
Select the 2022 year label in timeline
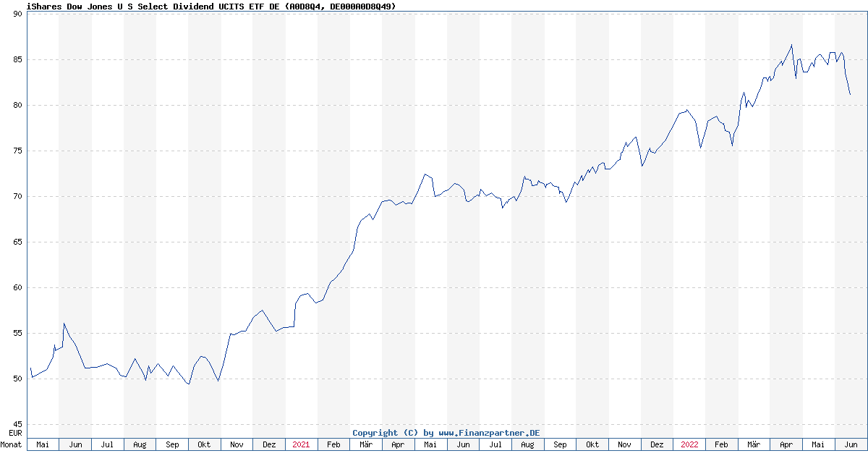688,444
